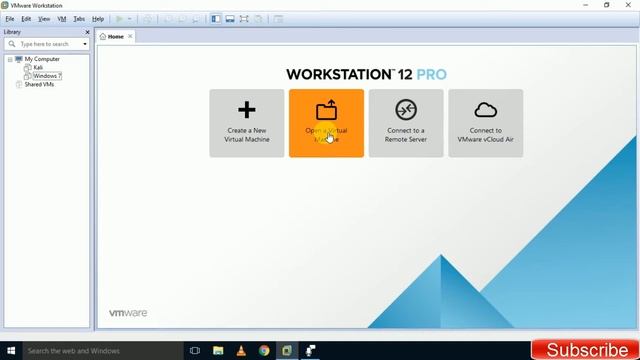Screen dimensions: 640x360
Task: Open VLC media player from the taskbar
Action: [241, 351]
